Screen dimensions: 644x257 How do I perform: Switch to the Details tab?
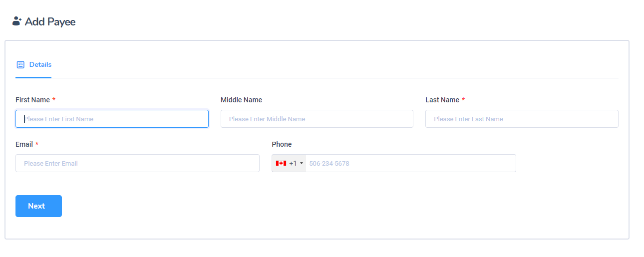coord(40,65)
